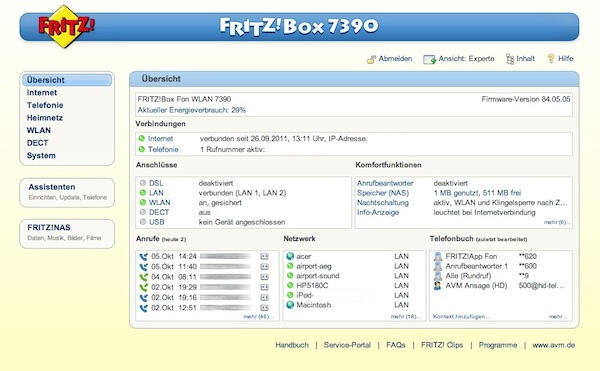
Task: Open the DSL link under Anschlüsse
Action: point(156,183)
